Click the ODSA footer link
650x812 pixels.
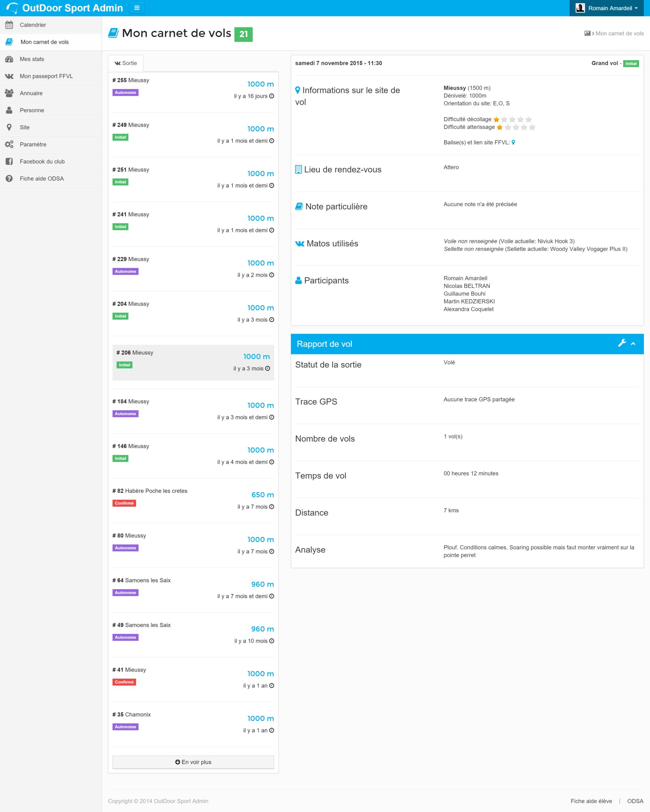click(635, 801)
